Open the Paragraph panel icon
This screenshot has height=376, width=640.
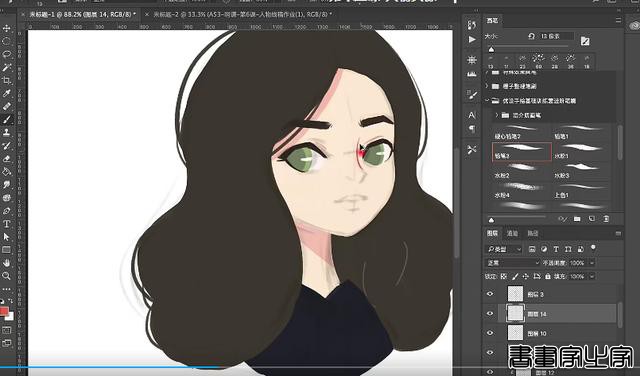tap(472, 129)
